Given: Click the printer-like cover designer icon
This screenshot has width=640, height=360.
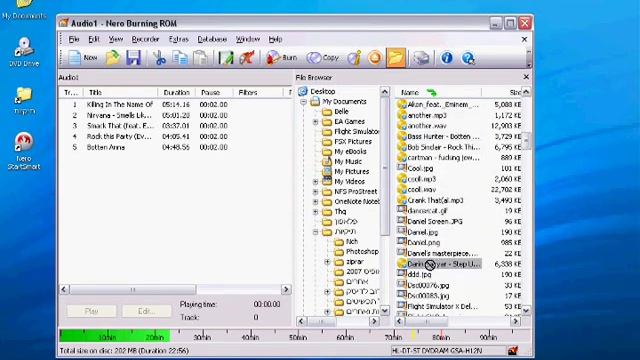Looking at the screenshot, I should click(421, 58).
